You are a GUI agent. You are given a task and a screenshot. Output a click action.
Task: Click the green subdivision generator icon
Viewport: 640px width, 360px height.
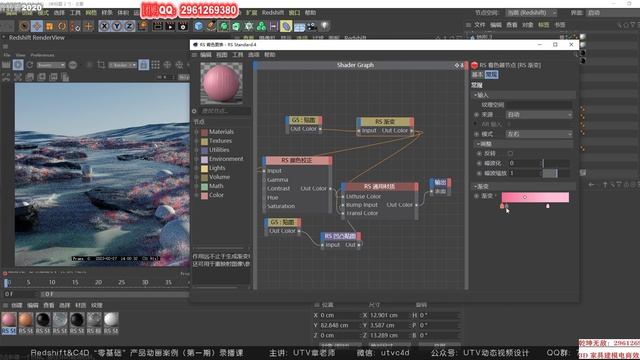click(224, 26)
